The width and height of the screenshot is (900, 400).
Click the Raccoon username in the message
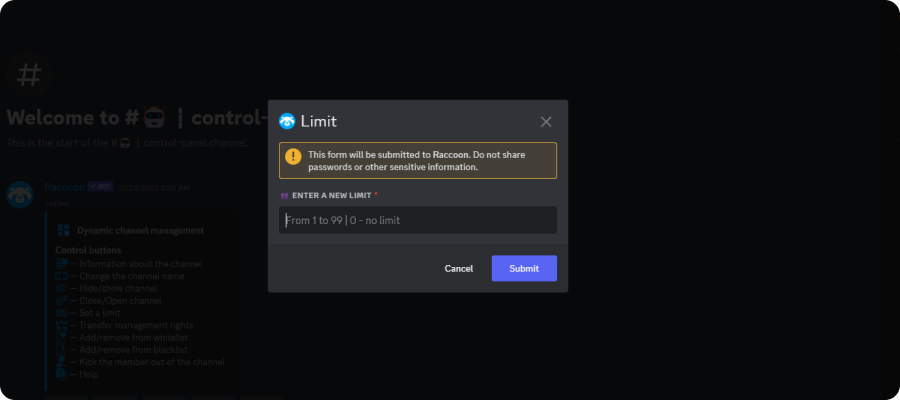(x=64, y=187)
